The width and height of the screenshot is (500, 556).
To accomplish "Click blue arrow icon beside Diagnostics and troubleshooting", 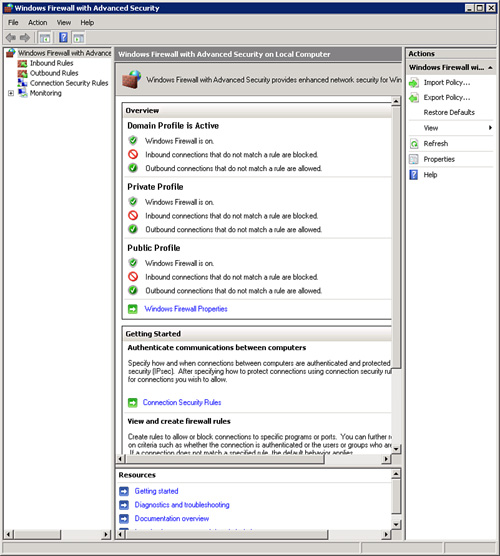I will click(124, 505).
